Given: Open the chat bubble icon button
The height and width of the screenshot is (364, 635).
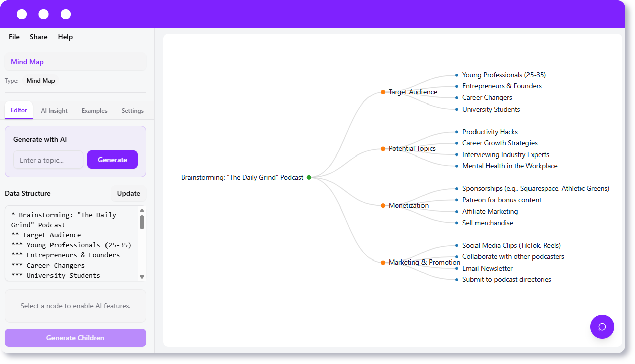Looking at the screenshot, I should click(x=602, y=327).
